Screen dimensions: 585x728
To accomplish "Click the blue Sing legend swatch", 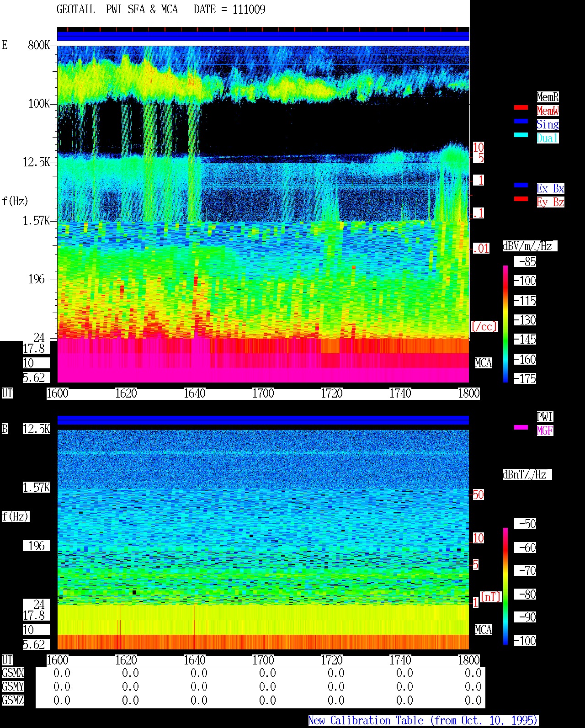I will (521, 121).
